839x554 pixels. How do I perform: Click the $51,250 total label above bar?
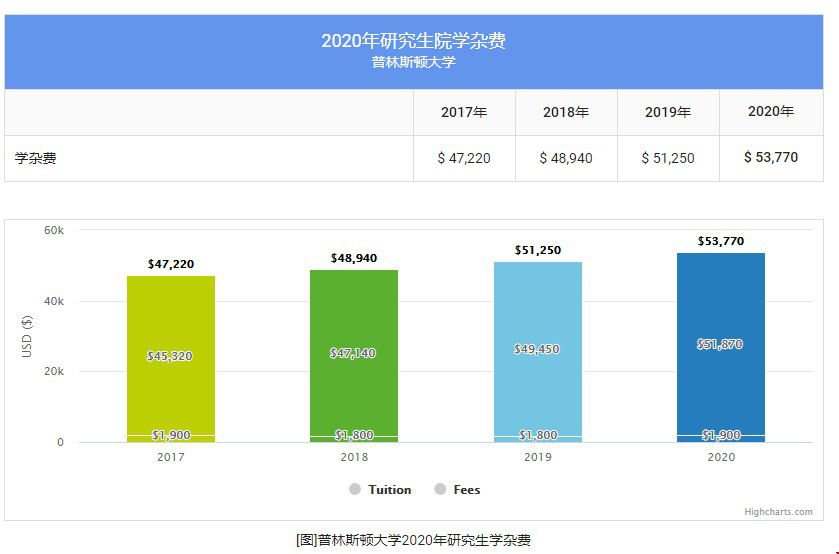click(538, 250)
